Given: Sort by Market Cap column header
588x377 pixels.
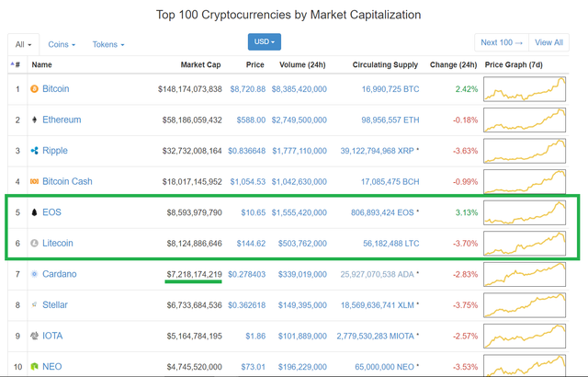Looking at the screenshot, I should pyautogui.click(x=201, y=65).
